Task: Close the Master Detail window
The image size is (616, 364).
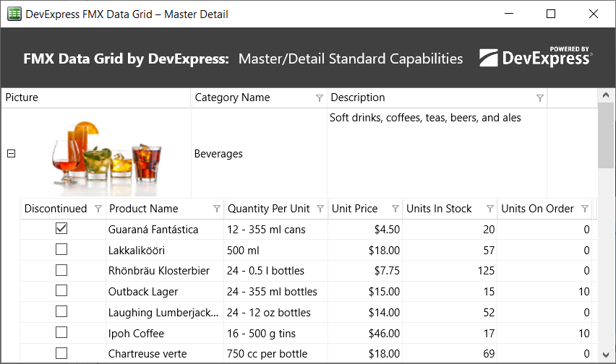Action: (594, 14)
